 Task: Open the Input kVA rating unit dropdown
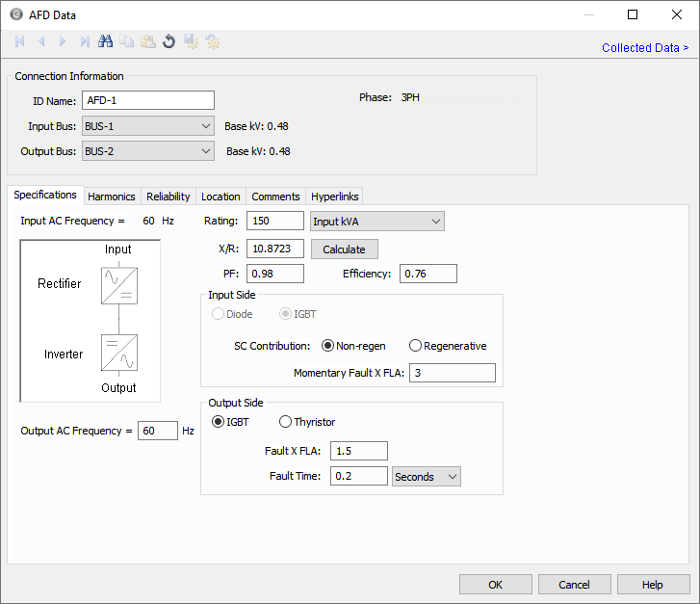[376, 221]
